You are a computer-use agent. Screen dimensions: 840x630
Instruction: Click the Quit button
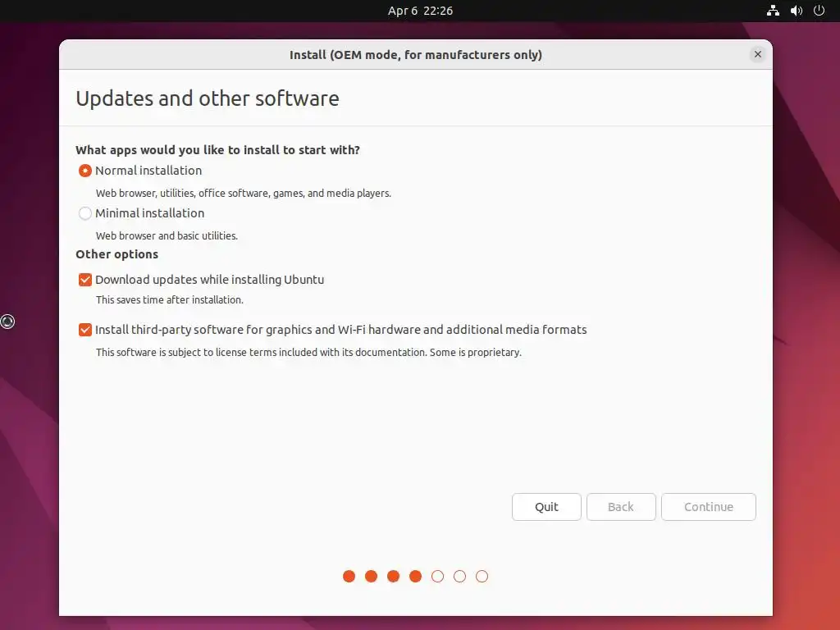(x=546, y=507)
